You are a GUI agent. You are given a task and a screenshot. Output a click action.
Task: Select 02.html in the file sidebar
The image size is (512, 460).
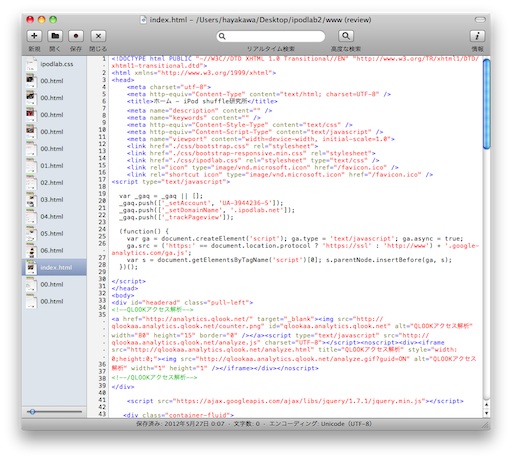click(54, 183)
